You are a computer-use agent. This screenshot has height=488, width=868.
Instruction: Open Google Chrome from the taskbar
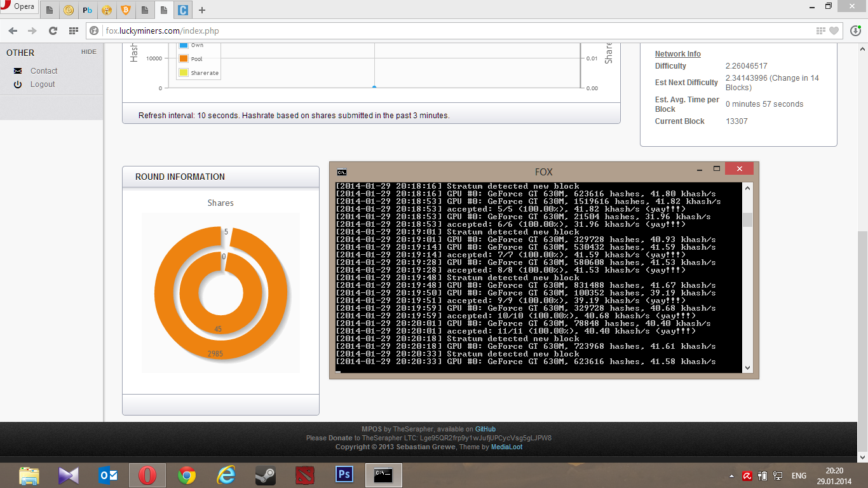click(x=187, y=475)
